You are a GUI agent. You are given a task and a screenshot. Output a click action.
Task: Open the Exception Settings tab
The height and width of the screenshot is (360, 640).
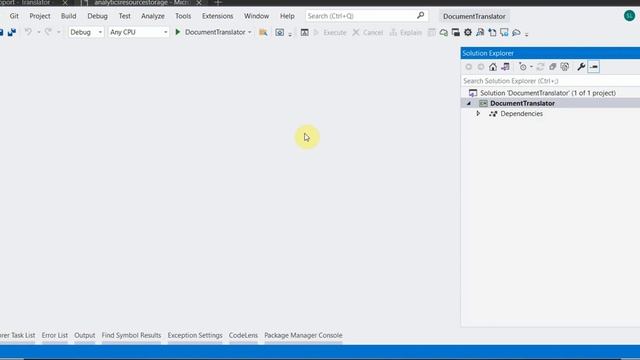click(195, 335)
